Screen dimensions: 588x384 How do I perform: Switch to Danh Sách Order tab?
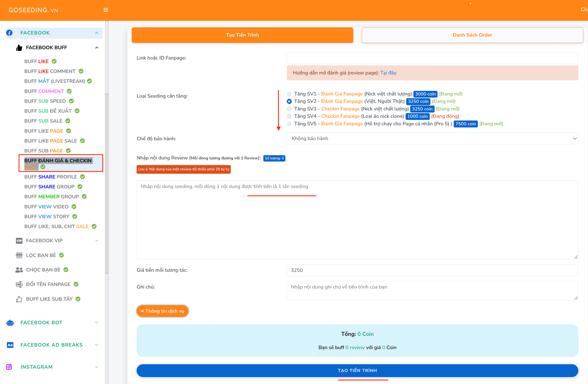472,35
